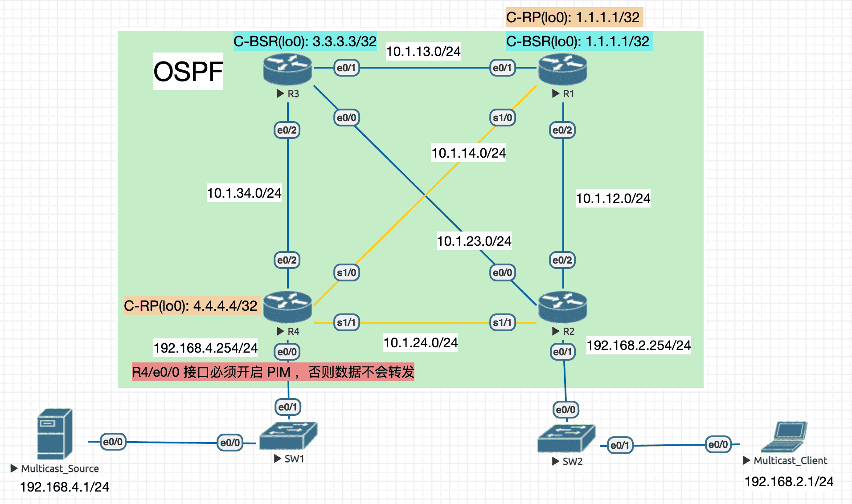This screenshot has width=852, height=504.
Task: Click the R4 name label
Action: pyautogui.click(x=293, y=331)
